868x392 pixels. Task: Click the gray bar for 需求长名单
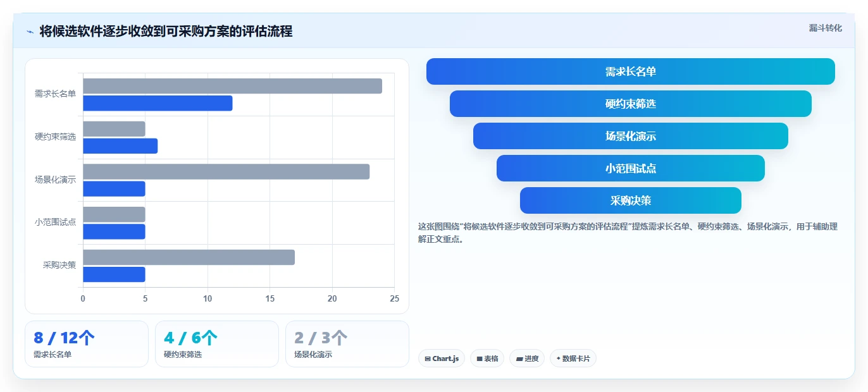(x=232, y=86)
